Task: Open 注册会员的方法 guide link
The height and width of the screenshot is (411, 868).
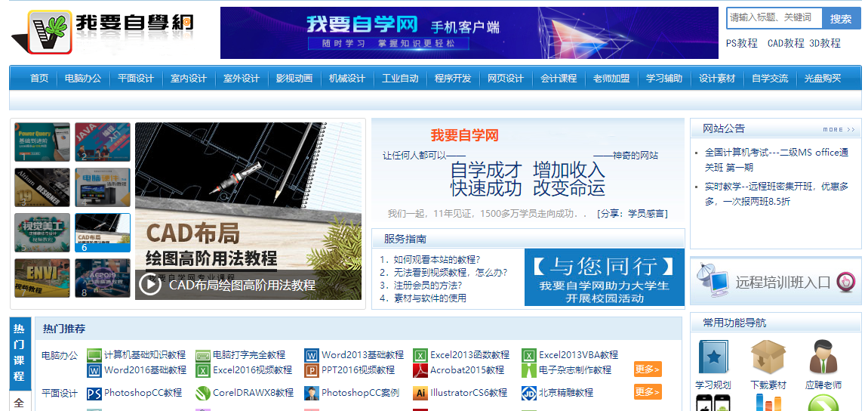Action: pos(427,286)
